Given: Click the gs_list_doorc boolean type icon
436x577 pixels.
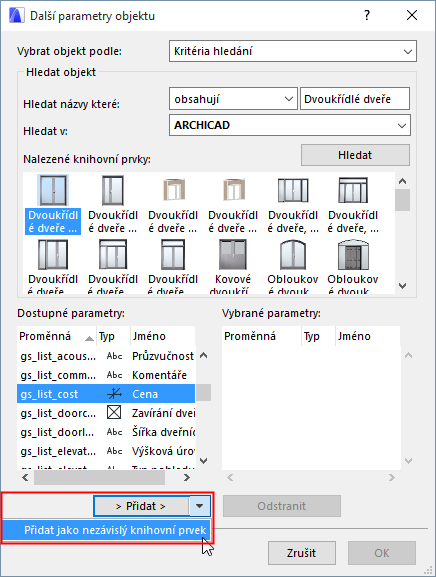Looking at the screenshot, I should [x=114, y=413].
